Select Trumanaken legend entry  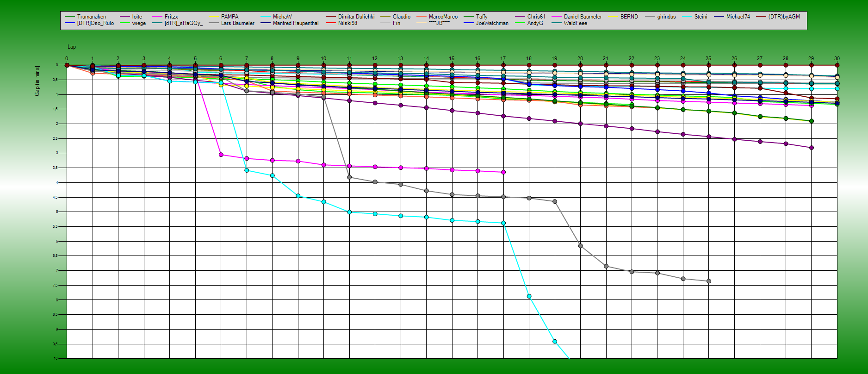[86, 17]
